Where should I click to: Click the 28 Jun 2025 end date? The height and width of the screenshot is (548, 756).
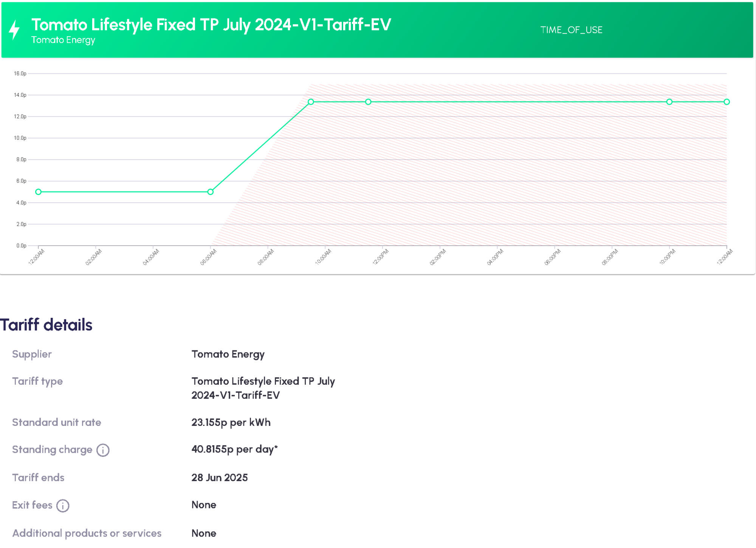[x=220, y=478]
